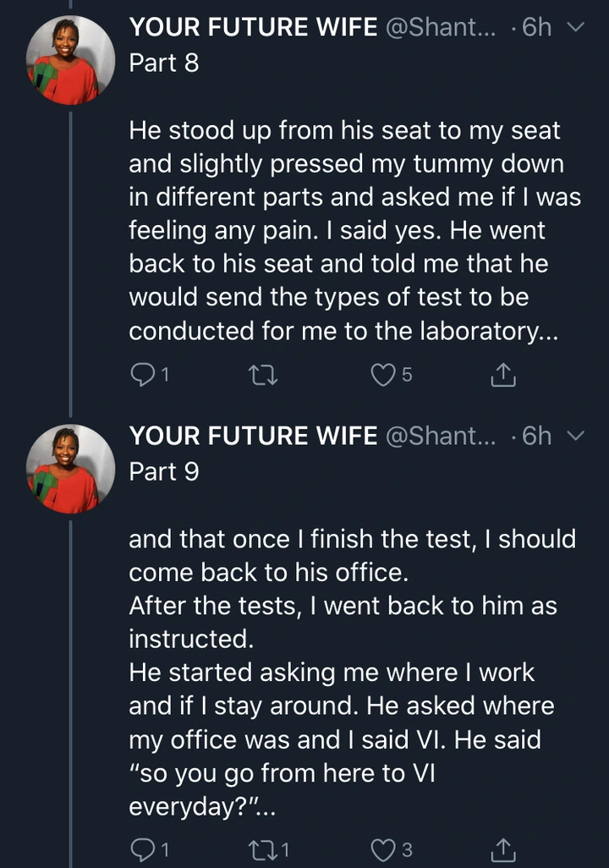Tap the @Shant handle on Part 9 tweet
The image size is (609, 868).
[x=443, y=436]
